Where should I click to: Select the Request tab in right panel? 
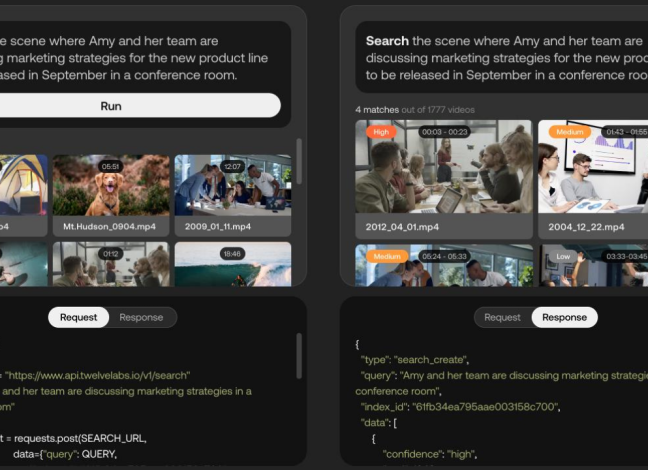point(502,317)
